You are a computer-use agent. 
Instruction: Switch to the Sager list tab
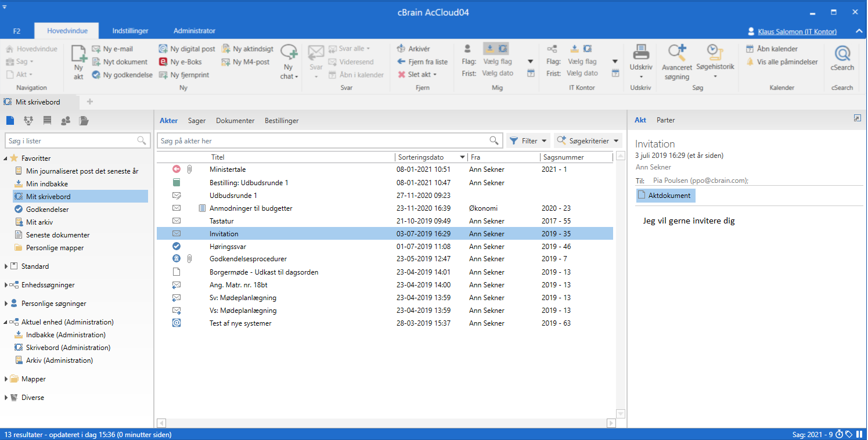197,121
